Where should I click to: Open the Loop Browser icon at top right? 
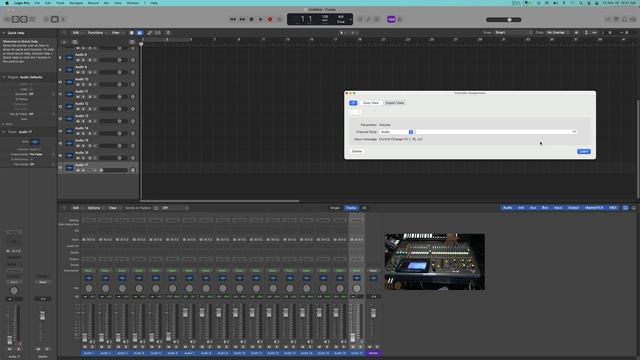click(624, 19)
